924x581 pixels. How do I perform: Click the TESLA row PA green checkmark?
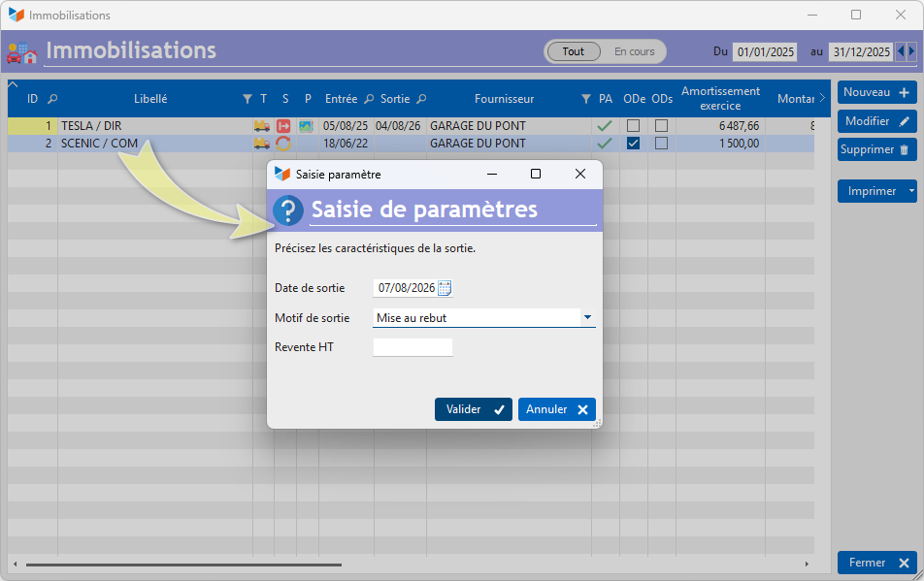[605, 126]
